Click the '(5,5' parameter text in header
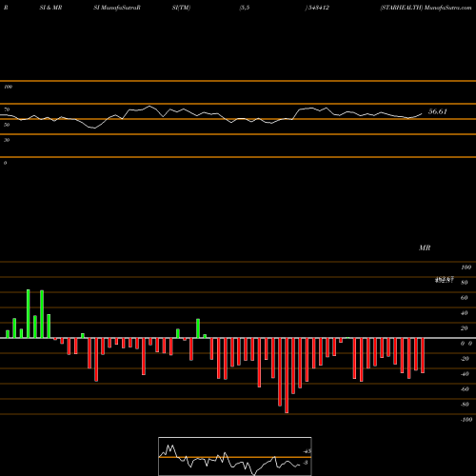 [x=245, y=8]
